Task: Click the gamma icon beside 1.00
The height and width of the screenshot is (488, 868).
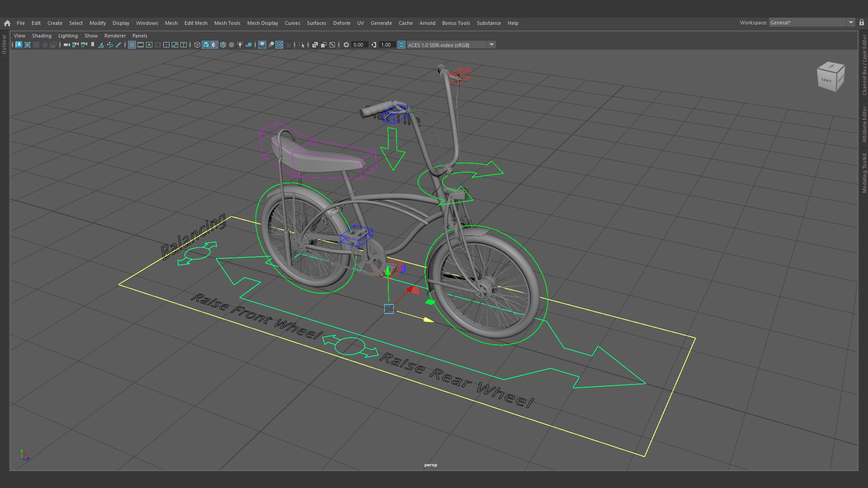Action: pos(374,45)
